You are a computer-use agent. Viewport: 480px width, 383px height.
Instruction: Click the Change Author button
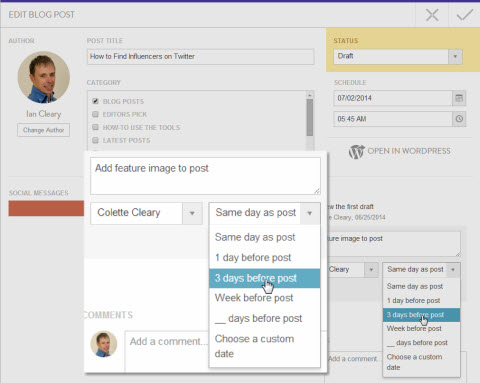pyautogui.click(x=44, y=130)
